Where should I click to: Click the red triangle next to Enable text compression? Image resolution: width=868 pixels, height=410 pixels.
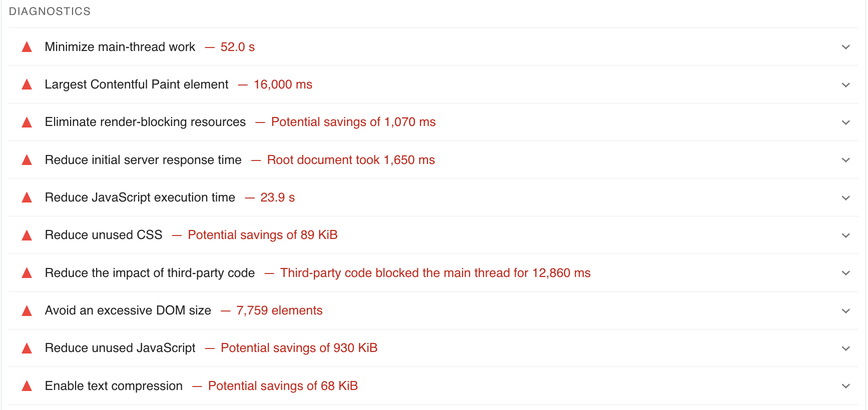pyautogui.click(x=27, y=385)
